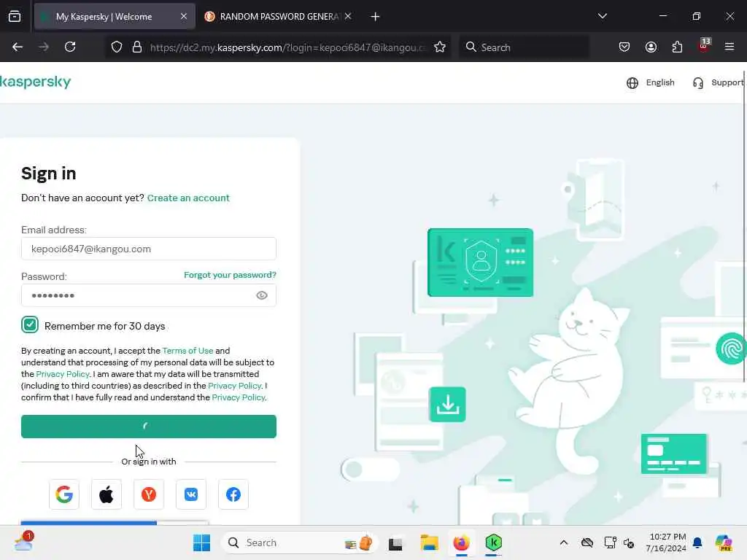The height and width of the screenshot is (560, 747).
Task: Click the browser Search box
Action: (x=524, y=47)
